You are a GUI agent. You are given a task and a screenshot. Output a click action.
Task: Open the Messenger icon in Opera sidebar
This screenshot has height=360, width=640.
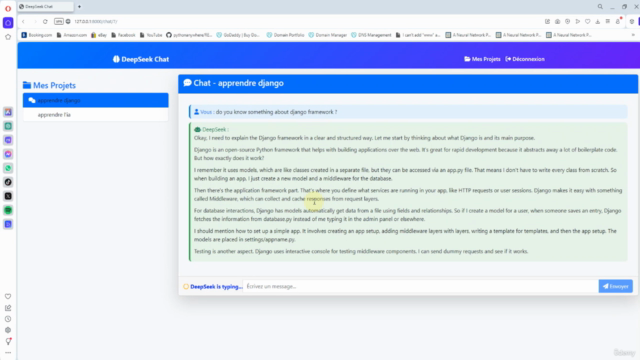pos(8,154)
